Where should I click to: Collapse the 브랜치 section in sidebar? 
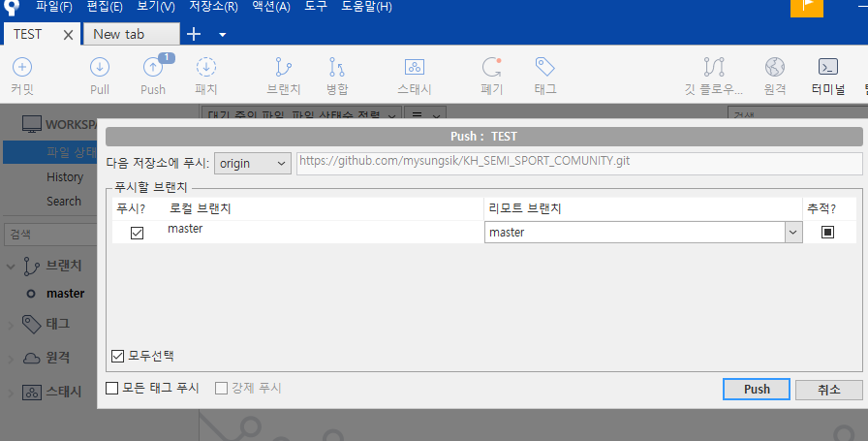pyautogui.click(x=11, y=267)
